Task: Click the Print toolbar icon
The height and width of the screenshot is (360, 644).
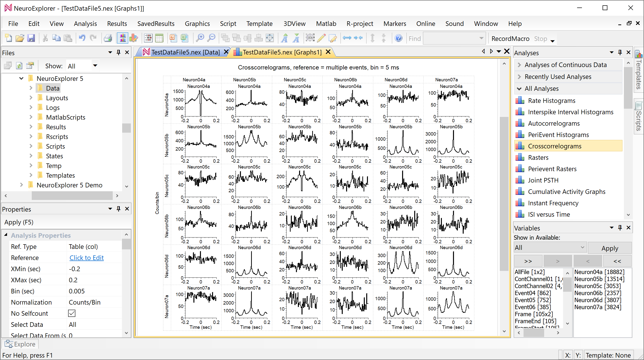Action: tap(108, 38)
